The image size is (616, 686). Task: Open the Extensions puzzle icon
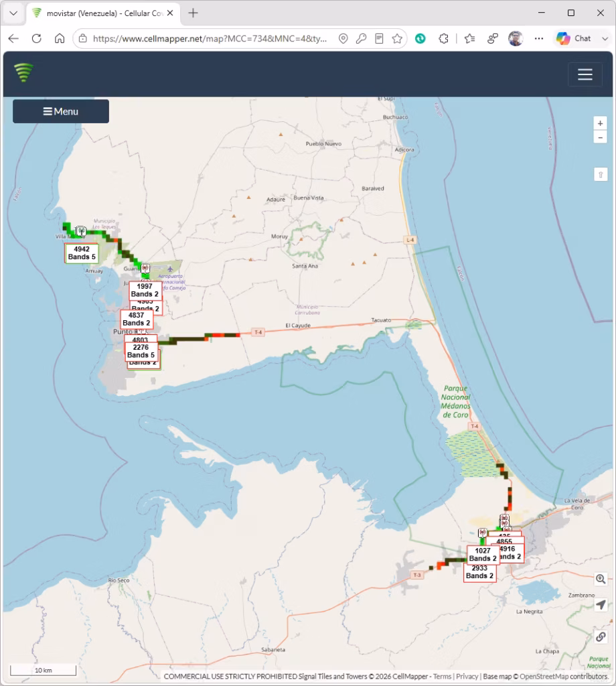[443, 38]
